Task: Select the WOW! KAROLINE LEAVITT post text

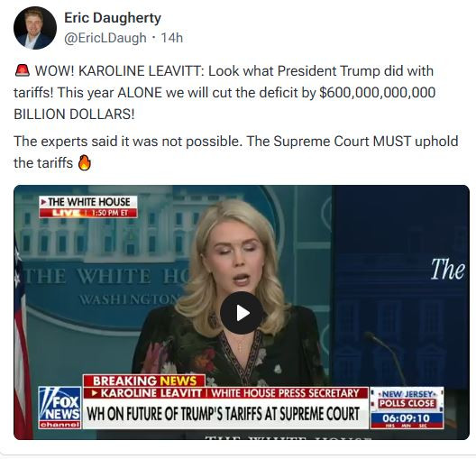Action: click(224, 93)
